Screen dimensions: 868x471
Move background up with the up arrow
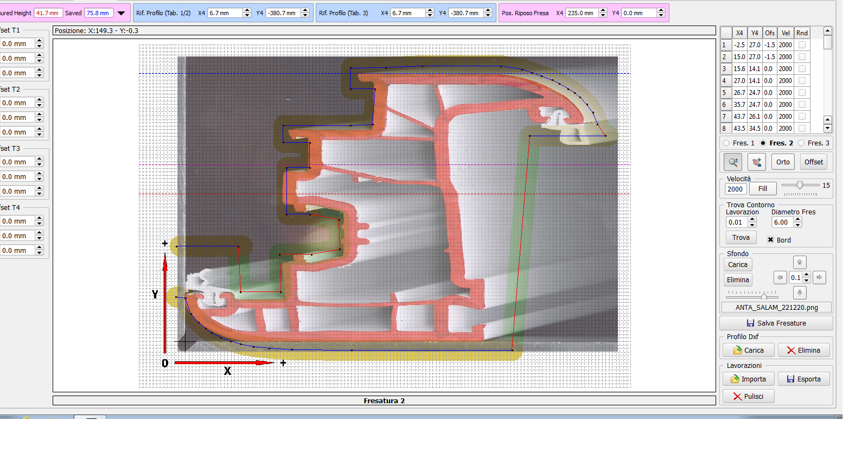tap(799, 262)
